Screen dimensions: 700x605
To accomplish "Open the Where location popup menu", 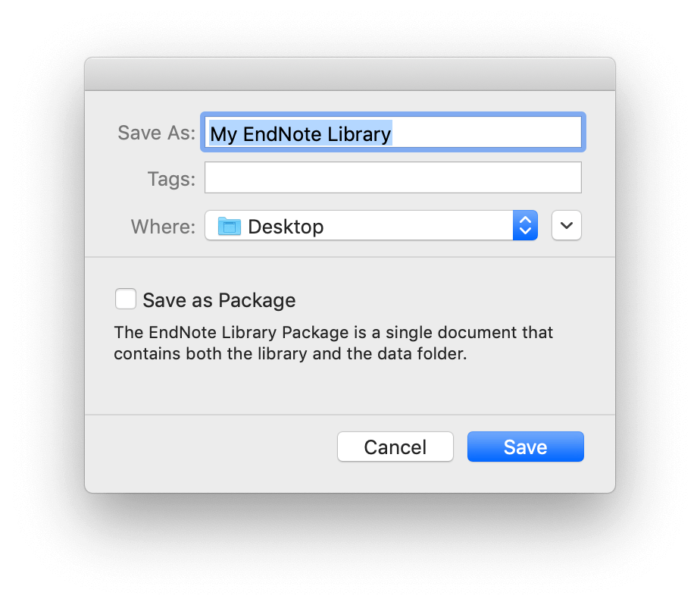I will tap(371, 225).
